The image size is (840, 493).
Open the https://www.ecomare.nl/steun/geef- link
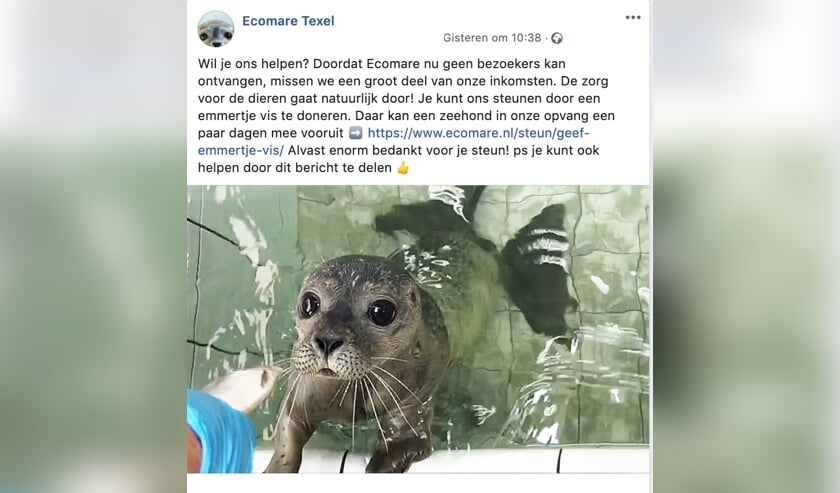(478, 133)
